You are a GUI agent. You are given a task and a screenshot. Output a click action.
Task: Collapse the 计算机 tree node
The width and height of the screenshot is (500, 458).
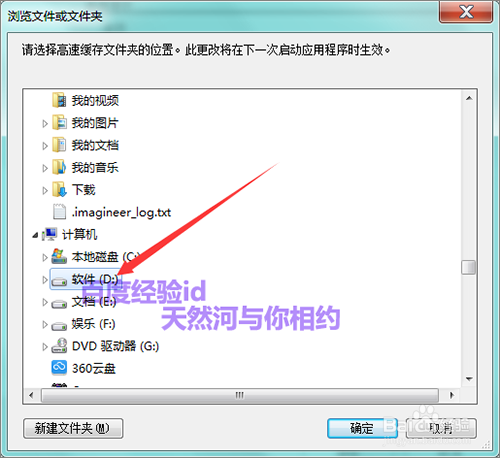click(35, 235)
